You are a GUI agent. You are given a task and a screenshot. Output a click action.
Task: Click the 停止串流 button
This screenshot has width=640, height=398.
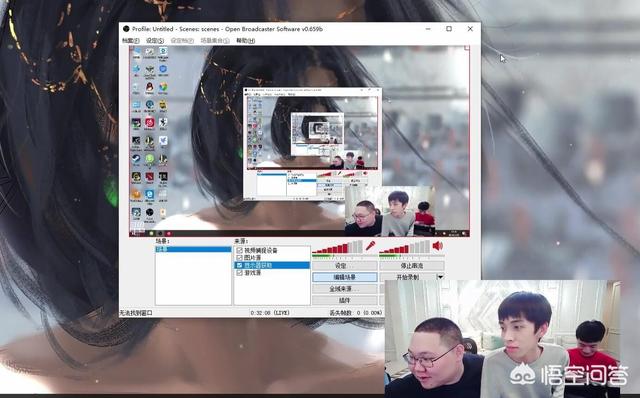(x=411, y=266)
